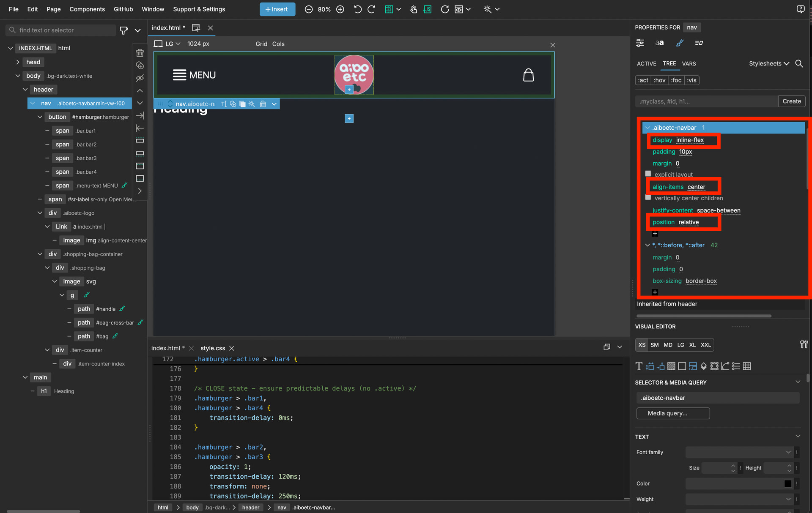
Task: Click the Create button
Action: [791, 101]
